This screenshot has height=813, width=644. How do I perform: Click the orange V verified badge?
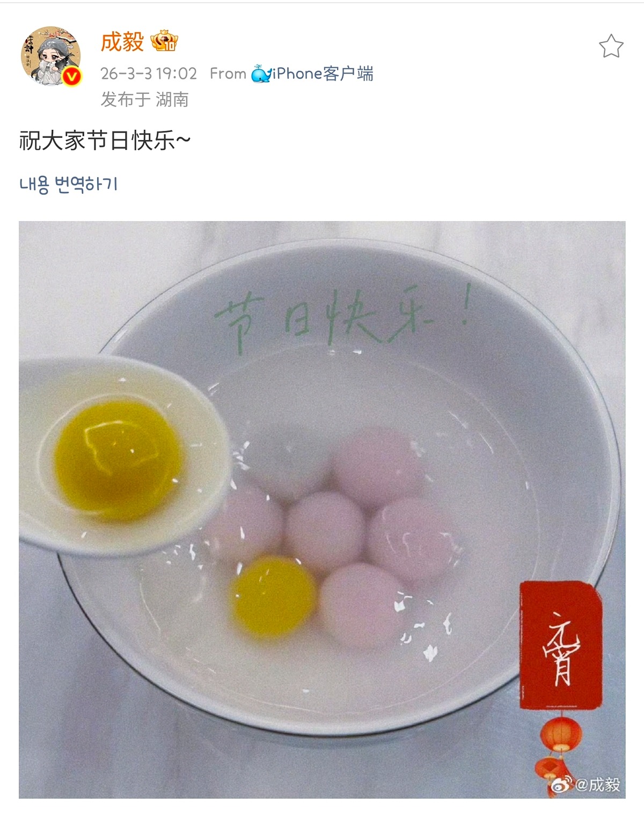[72, 77]
